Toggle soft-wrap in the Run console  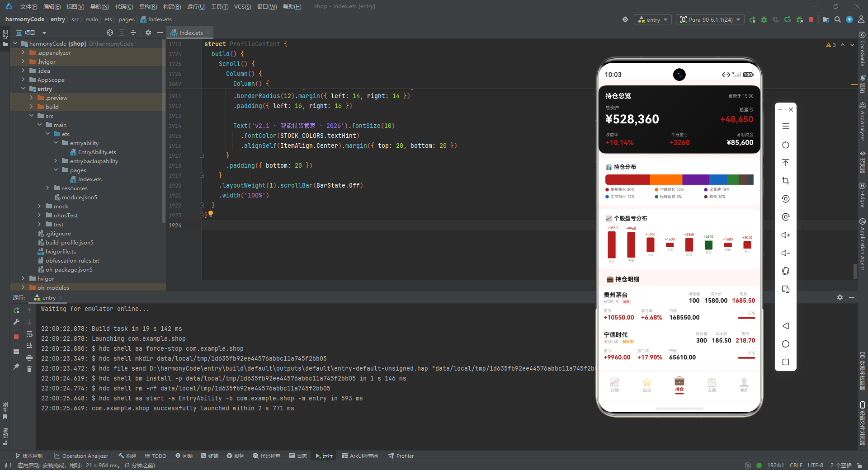click(x=29, y=334)
